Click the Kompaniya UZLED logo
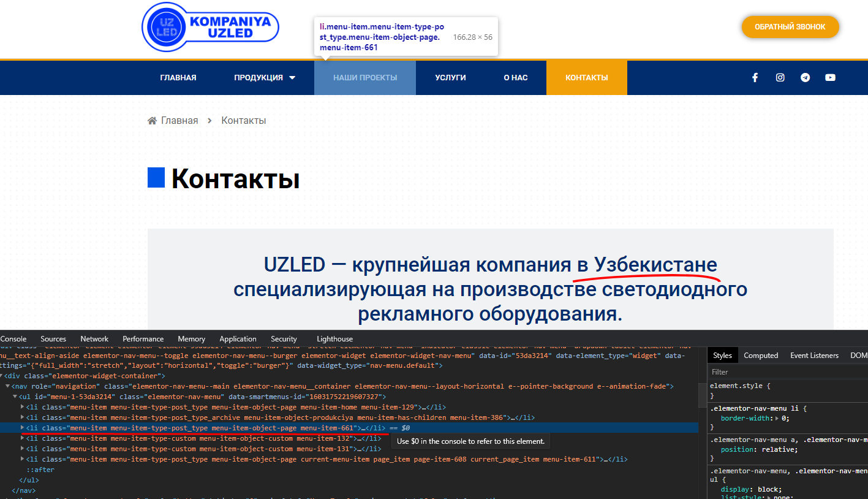868x499 pixels. click(x=210, y=27)
